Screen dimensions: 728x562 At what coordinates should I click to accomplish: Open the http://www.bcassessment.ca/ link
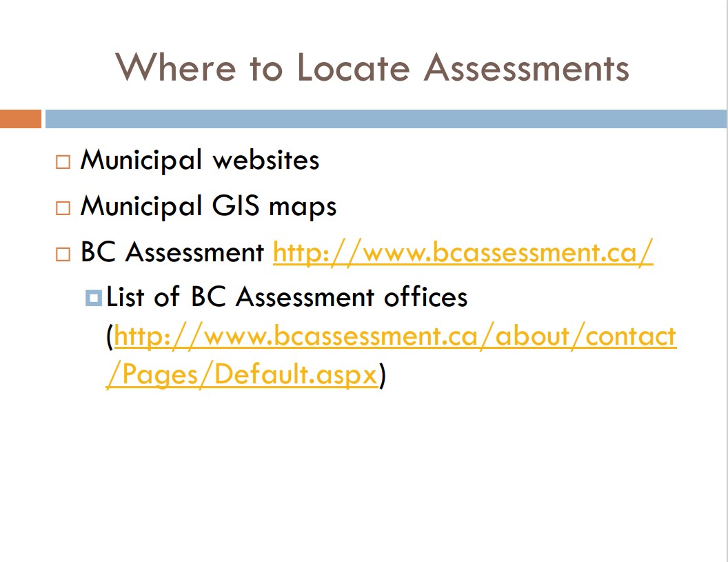pos(463,252)
